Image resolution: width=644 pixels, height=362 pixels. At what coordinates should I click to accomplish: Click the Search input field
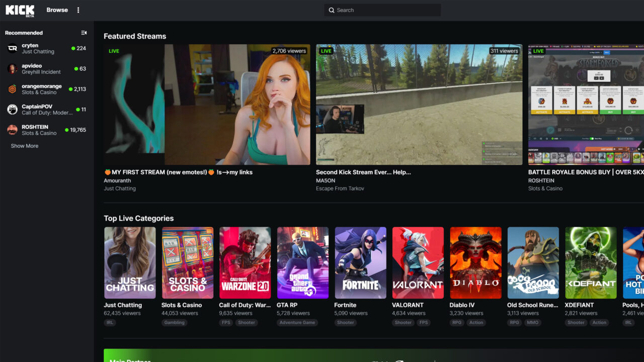[x=382, y=10]
